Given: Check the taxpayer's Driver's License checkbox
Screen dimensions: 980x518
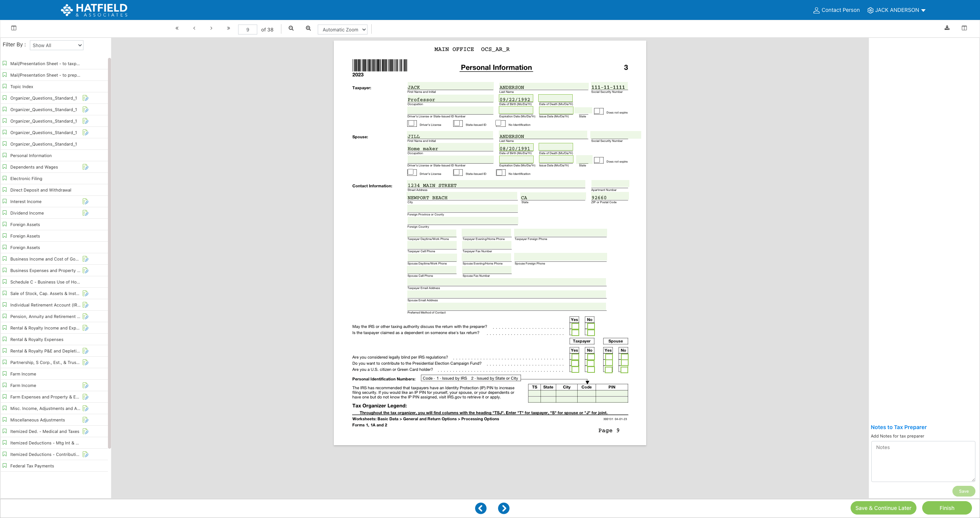Looking at the screenshot, I should tap(412, 123).
